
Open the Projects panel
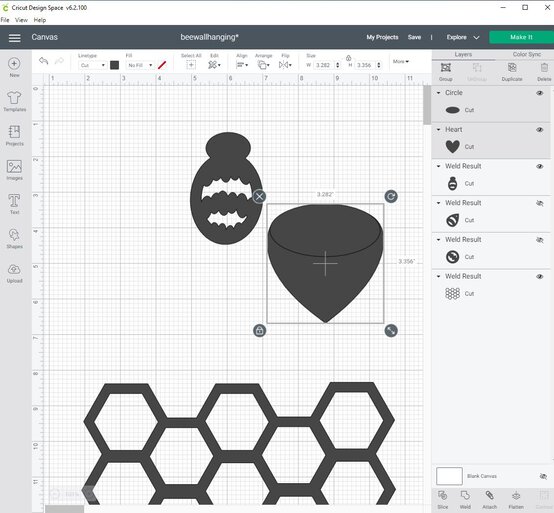pyautogui.click(x=14, y=135)
